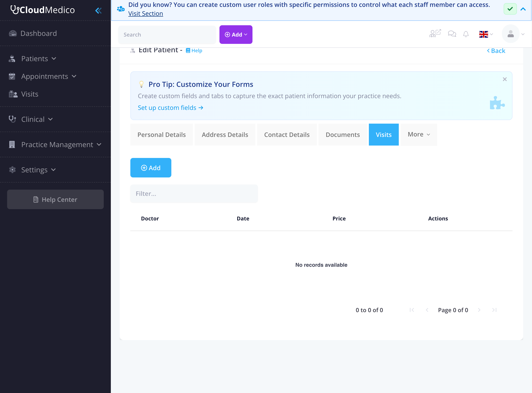Switch to the Documents tab
The image size is (532, 393).
(x=342, y=134)
